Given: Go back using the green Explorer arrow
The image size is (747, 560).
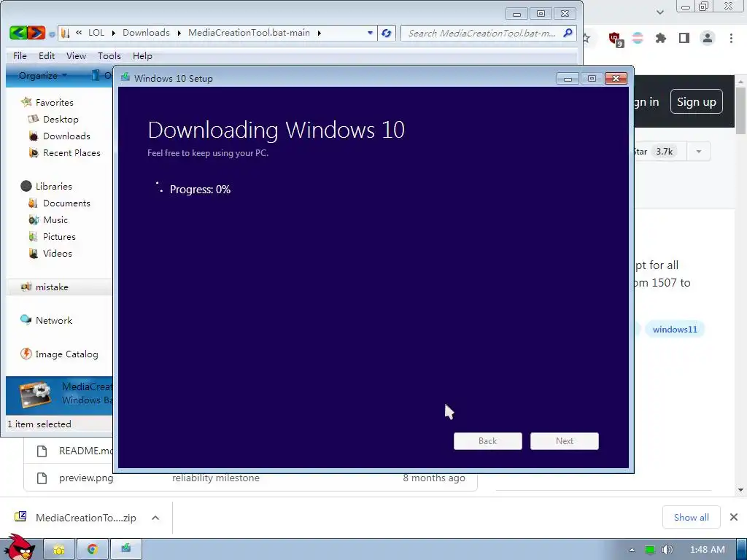Looking at the screenshot, I should (x=18, y=33).
